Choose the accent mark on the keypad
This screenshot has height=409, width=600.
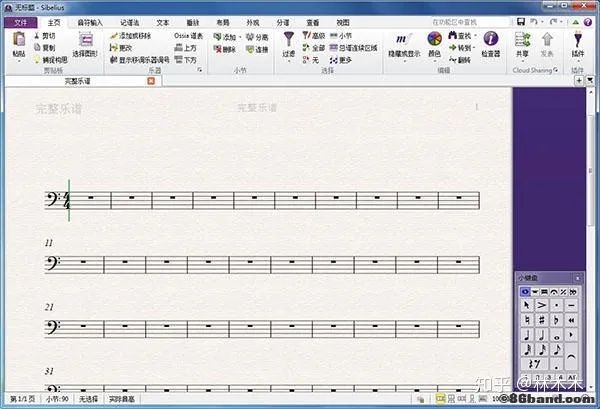click(541, 304)
